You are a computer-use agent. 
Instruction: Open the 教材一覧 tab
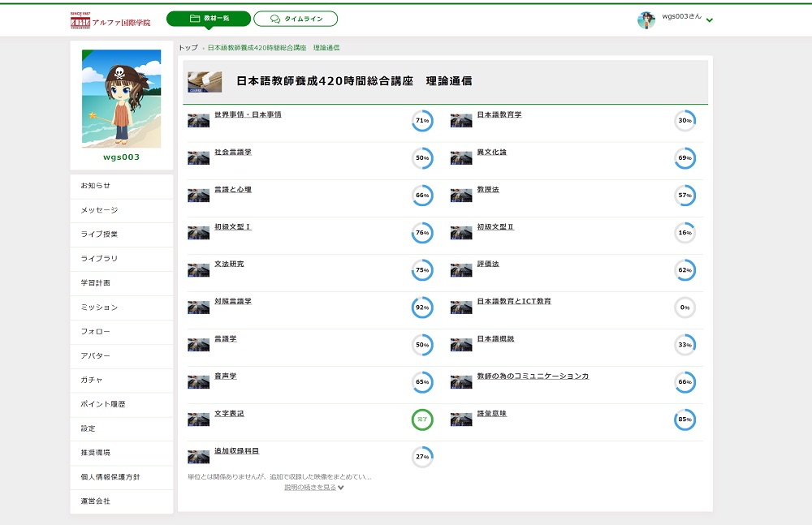[x=209, y=19]
